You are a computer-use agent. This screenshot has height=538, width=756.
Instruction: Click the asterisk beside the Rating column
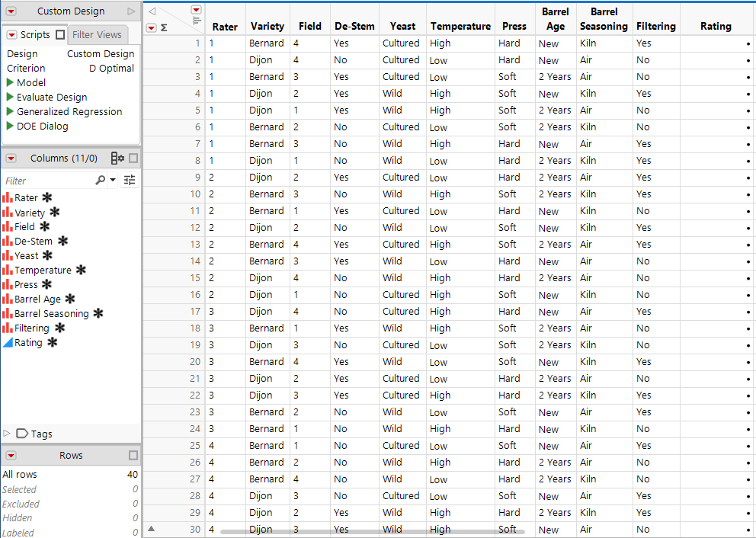tap(53, 343)
